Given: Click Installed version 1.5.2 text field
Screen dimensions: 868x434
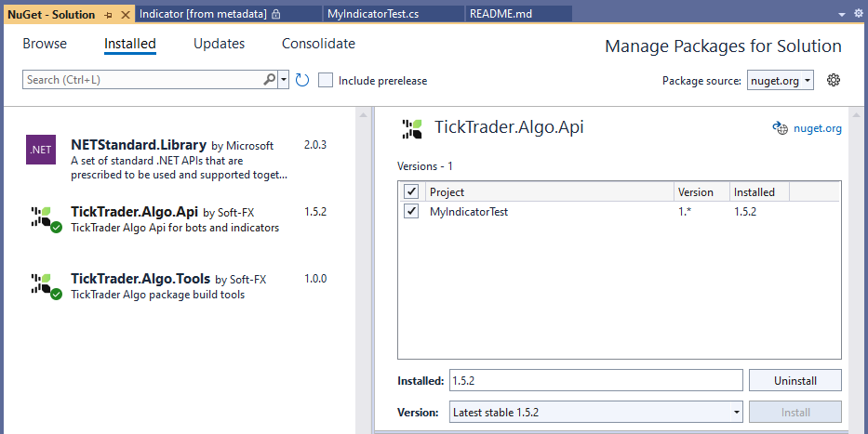Looking at the screenshot, I should (596, 380).
